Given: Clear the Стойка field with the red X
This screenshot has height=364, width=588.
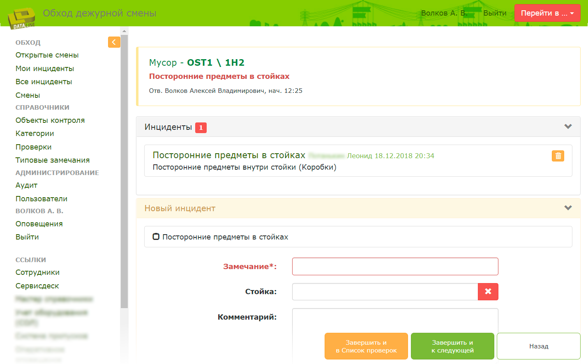Looking at the screenshot, I should (x=488, y=292).
